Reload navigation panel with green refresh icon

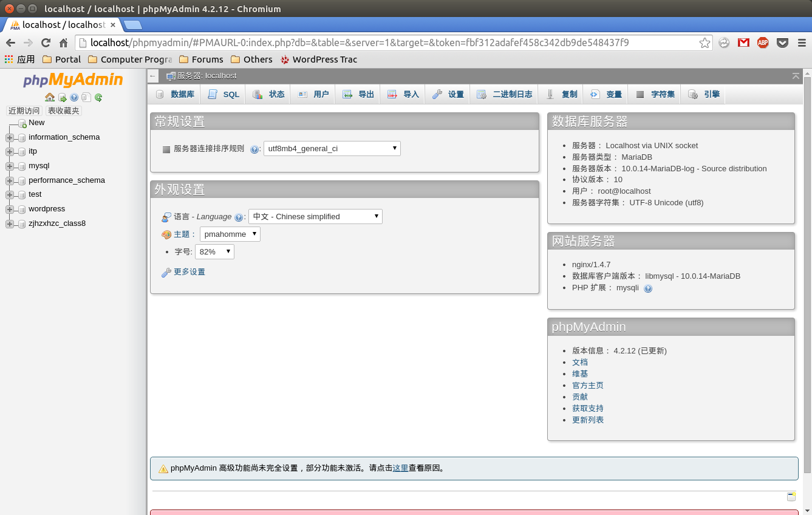[98, 97]
